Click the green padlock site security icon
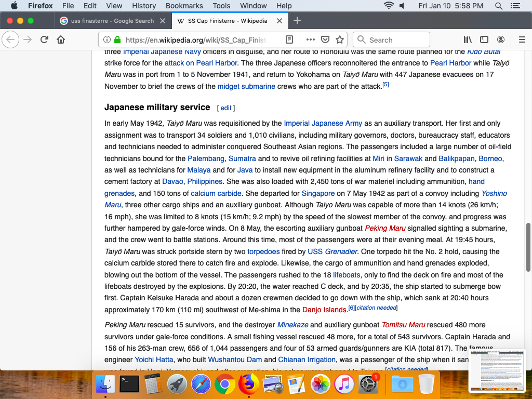Image resolution: width=532 pixels, height=399 pixels. click(117, 40)
